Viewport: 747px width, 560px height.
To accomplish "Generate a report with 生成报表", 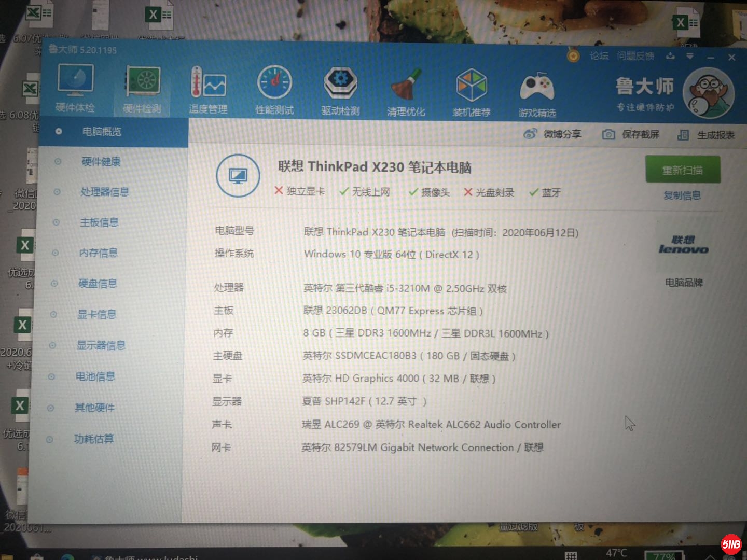I will pyautogui.click(x=707, y=135).
